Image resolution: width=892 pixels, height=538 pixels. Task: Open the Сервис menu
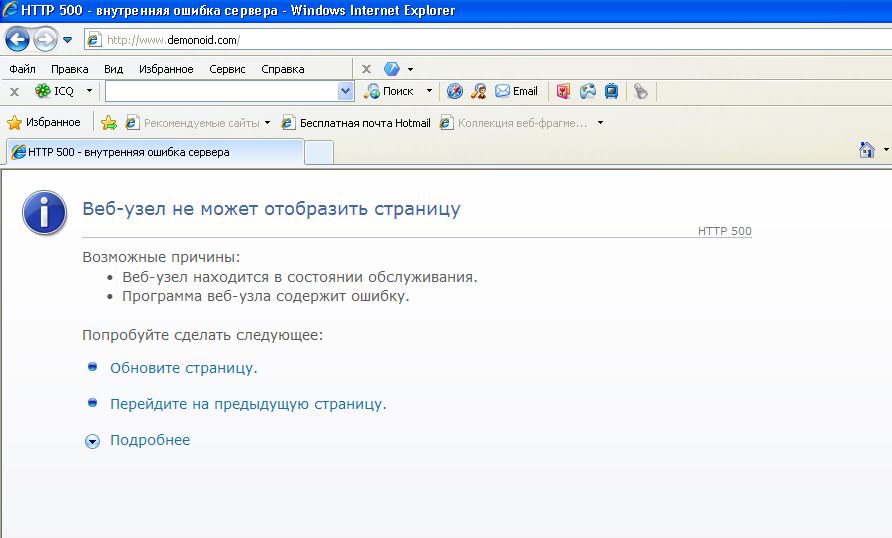[x=227, y=69]
